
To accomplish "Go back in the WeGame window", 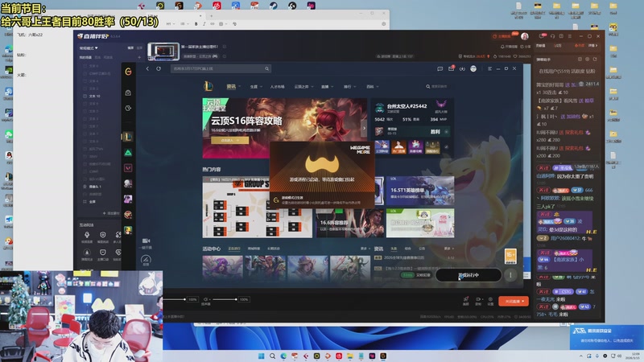I will pyautogui.click(x=147, y=68).
